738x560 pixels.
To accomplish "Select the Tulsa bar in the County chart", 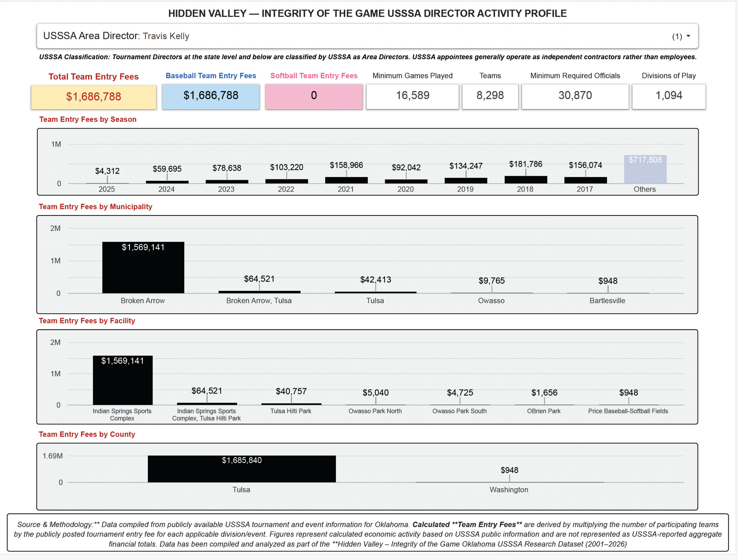I will (x=242, y=469).
